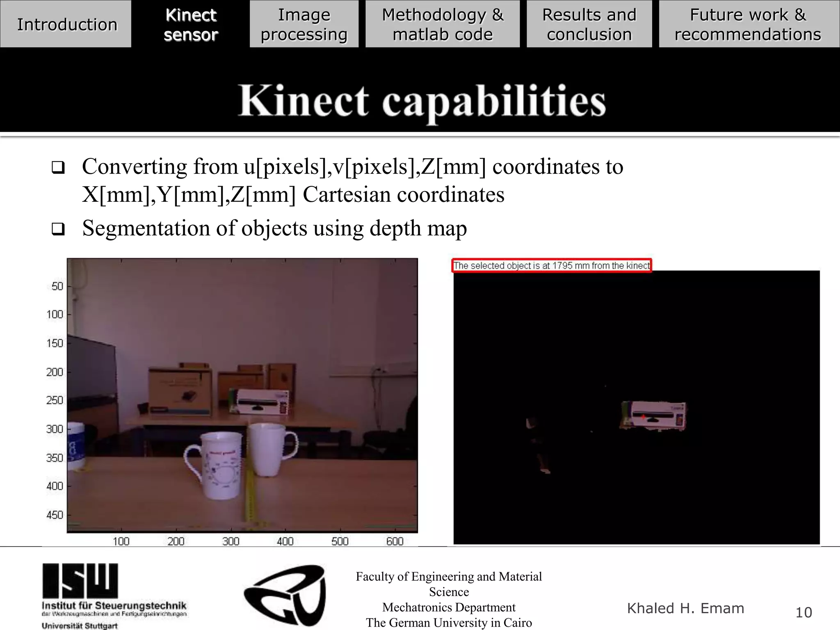Image resolution: width=840 pixels, height=630 pixels.
Task: Click the ISW institute logo
Action: tap(80, 581)
